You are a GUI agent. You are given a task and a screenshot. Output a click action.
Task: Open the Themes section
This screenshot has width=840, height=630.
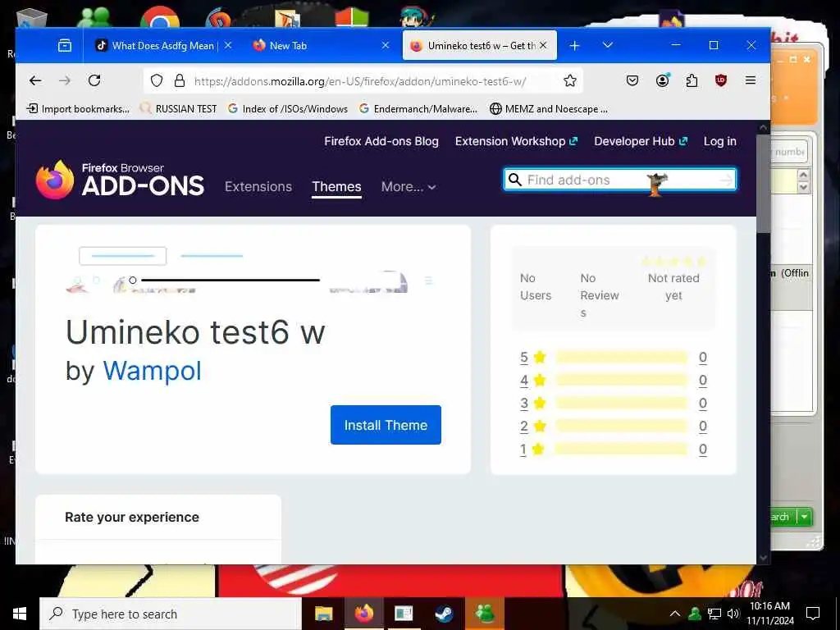pos(336,186)
